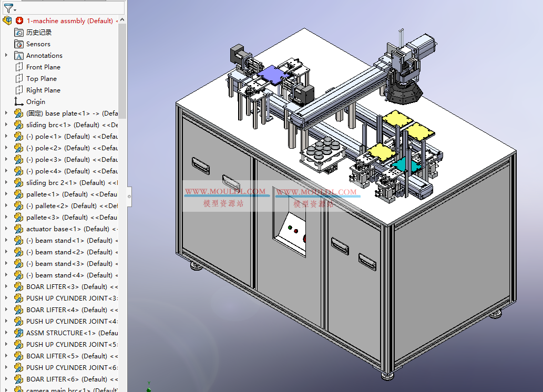543x392 pixels.
Task: Click the 历史记录 history folder icon
Action: (19, 33)
